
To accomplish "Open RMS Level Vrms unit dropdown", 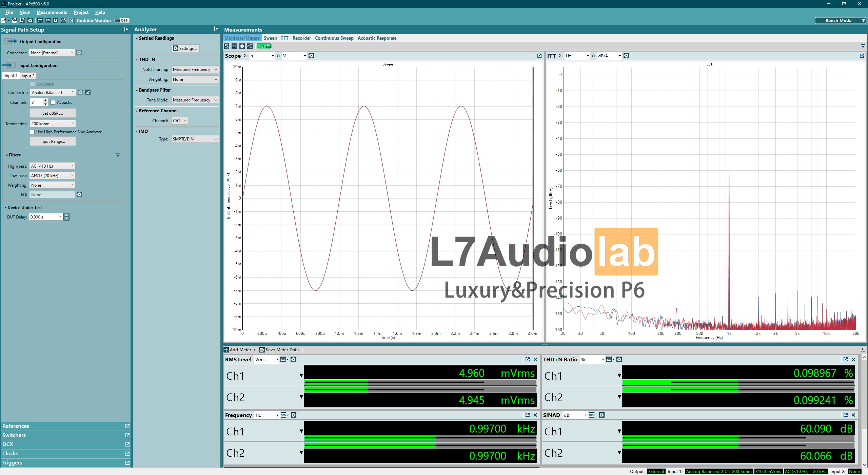I will pyautogui.click(x=267, y=359).
